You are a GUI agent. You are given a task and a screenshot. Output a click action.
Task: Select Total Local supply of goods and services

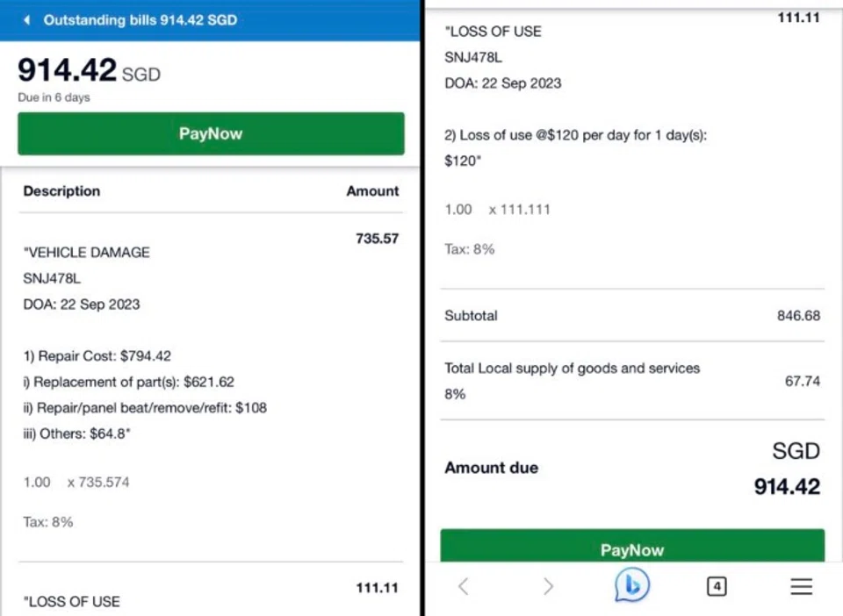point(572,369)
